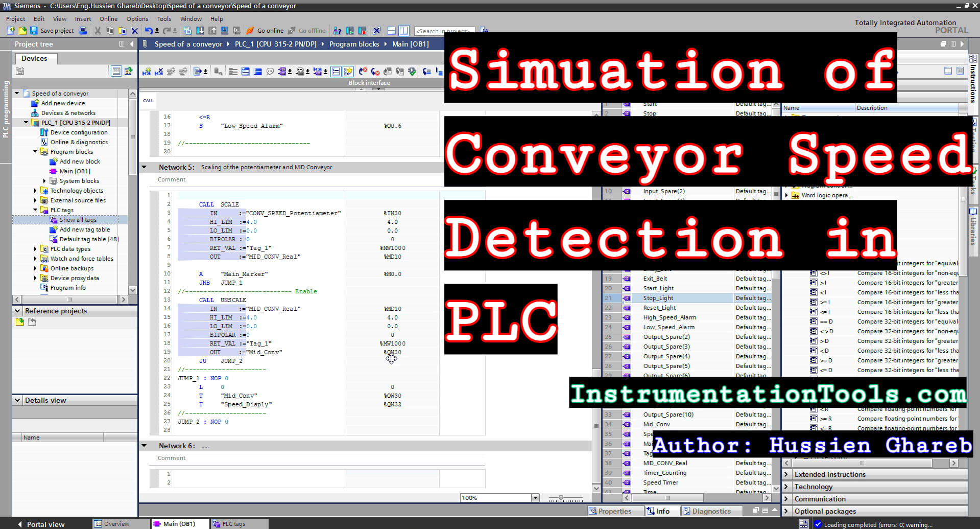The width and height of the screenshot is (980, 529).
Task: Open the Project menu
Action: click(15, 19)
